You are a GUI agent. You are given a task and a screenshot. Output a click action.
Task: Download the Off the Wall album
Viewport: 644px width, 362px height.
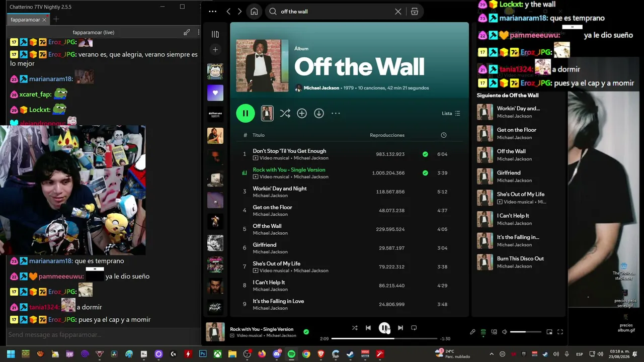pyautogui.click(x=319, y=114)
